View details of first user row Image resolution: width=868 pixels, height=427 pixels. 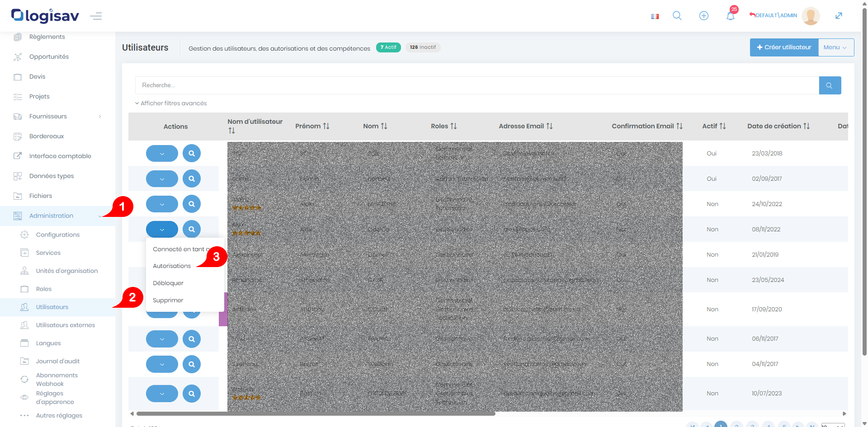(x=192, y=154)
